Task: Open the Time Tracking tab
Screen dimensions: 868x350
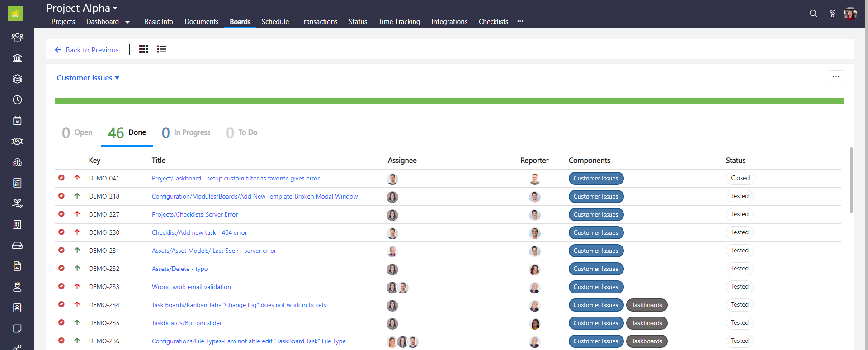Action: pyautogui.click(x=399, y=22)
